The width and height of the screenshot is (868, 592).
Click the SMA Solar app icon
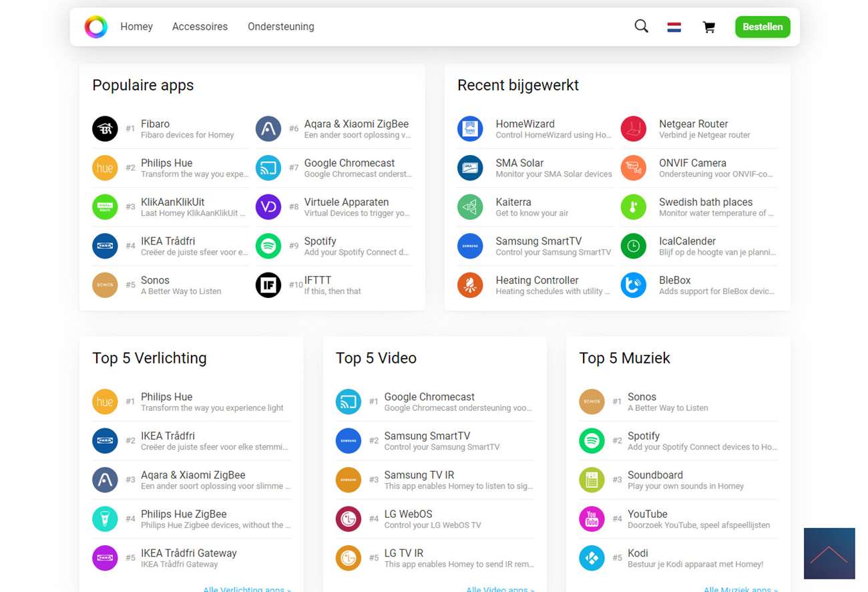[x=470, y=168]
